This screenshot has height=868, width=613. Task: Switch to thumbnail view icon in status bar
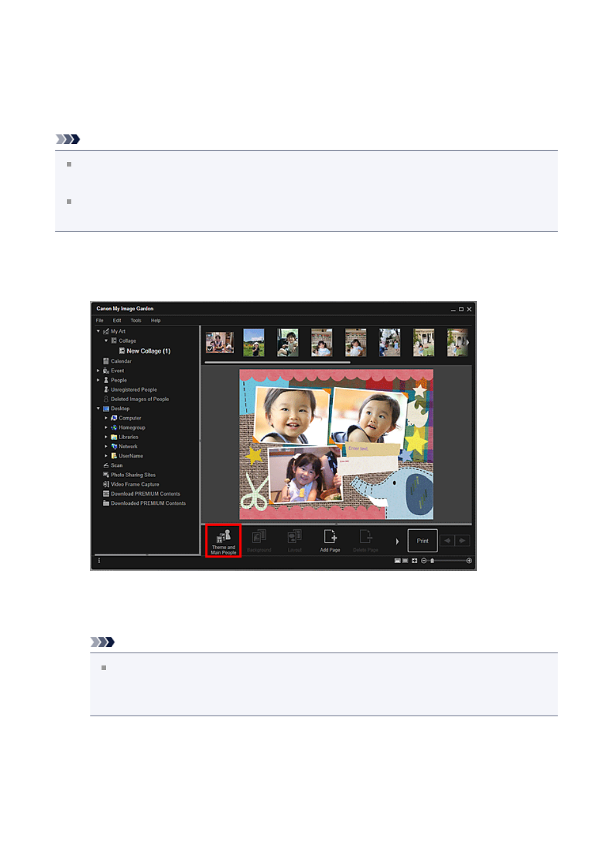(397, 561)
